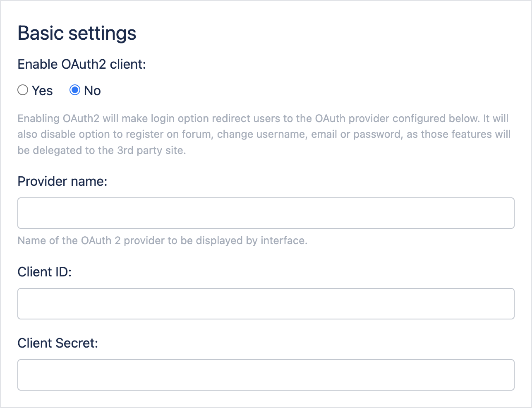The width and height of the screenshot is (532, 408).
Task: Click the "Name of the OAuth 2 provider" hint
Action: pos(162,240)
